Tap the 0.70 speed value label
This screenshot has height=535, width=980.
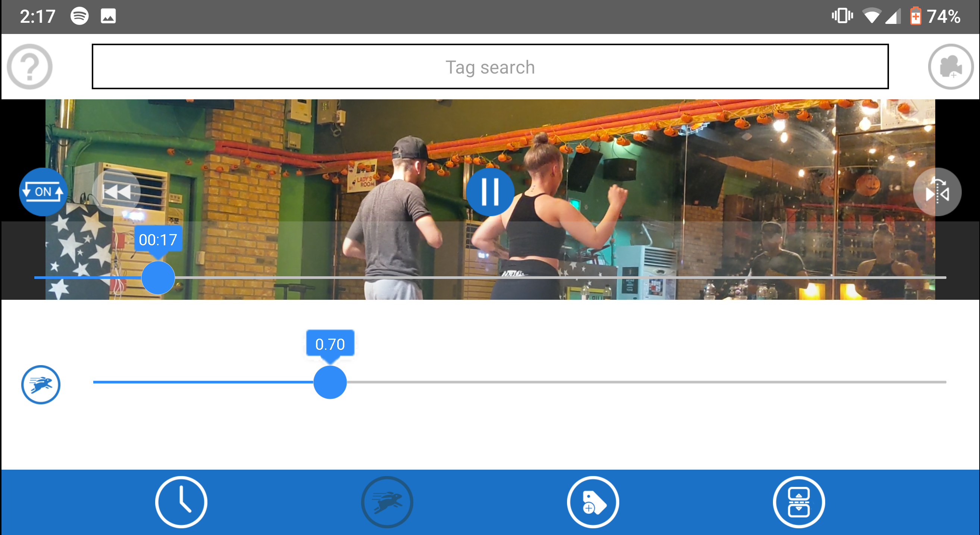330,344
